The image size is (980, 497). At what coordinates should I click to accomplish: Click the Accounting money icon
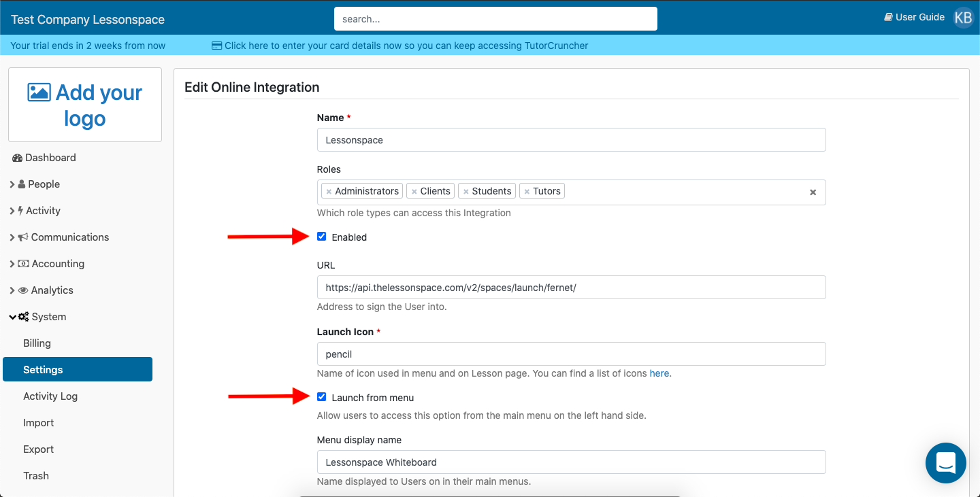[23, 264]
